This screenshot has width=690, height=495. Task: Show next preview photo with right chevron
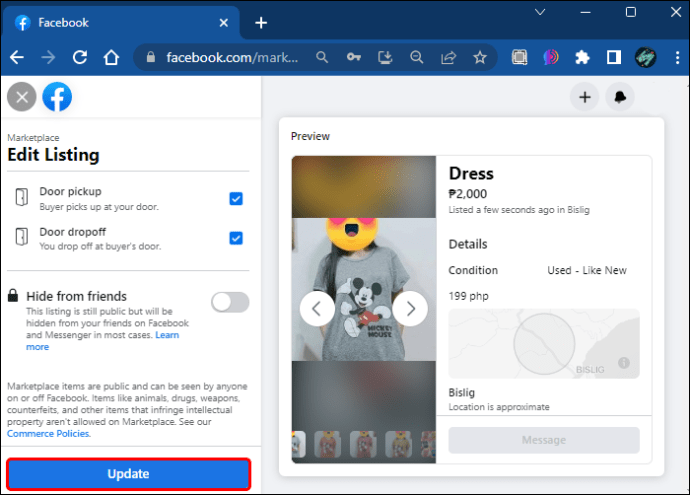click(x=410, y=309)
